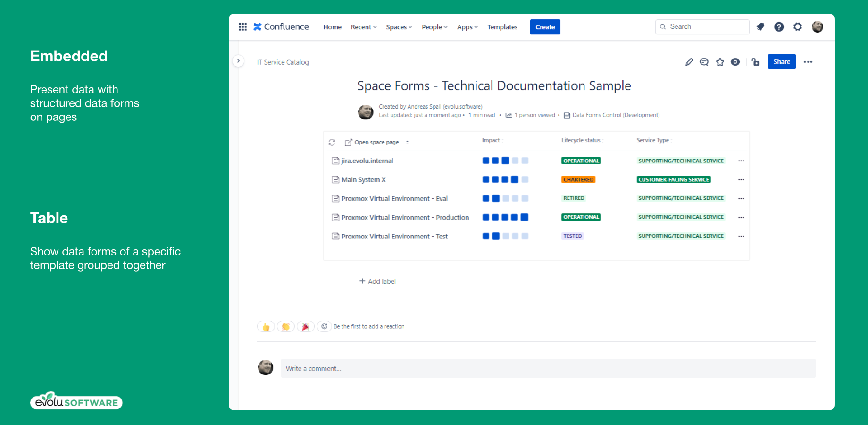Open page restrictions lock icon

pos(756,62)
